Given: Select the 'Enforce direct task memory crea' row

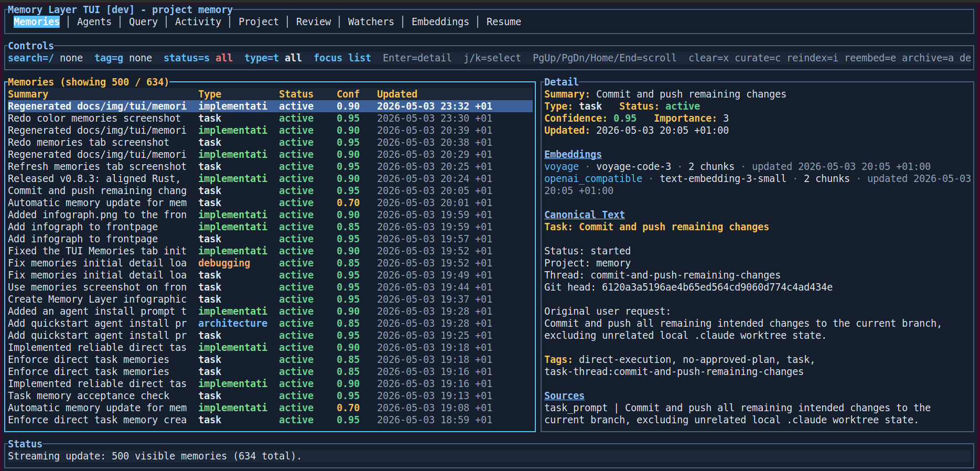Looking at the screenshot, I should pos(270,420).
